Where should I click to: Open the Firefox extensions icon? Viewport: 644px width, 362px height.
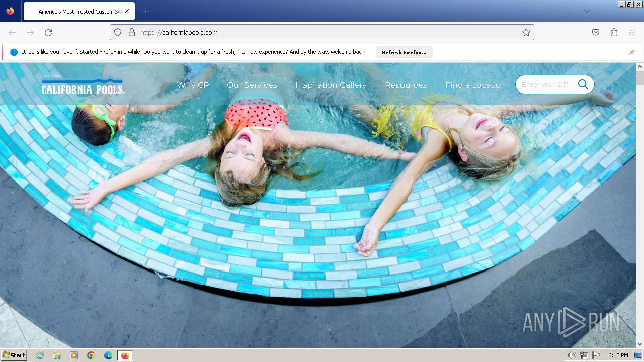click(x=614, y=32)
